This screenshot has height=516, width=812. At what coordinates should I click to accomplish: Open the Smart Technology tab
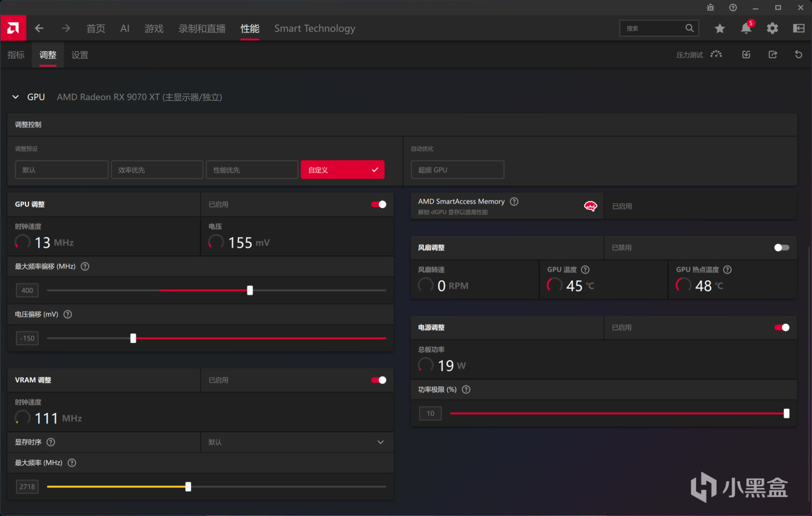315,29
